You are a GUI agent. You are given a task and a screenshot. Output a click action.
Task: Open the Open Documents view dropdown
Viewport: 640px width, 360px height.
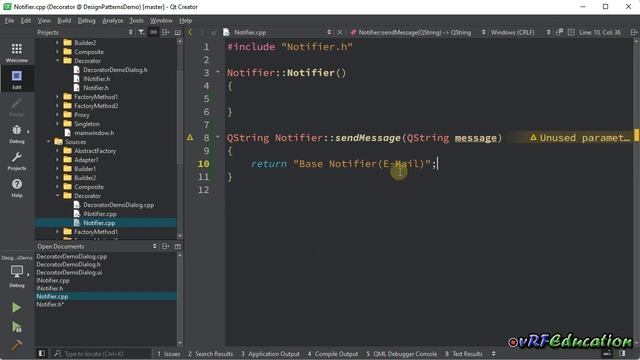[97, 246]
